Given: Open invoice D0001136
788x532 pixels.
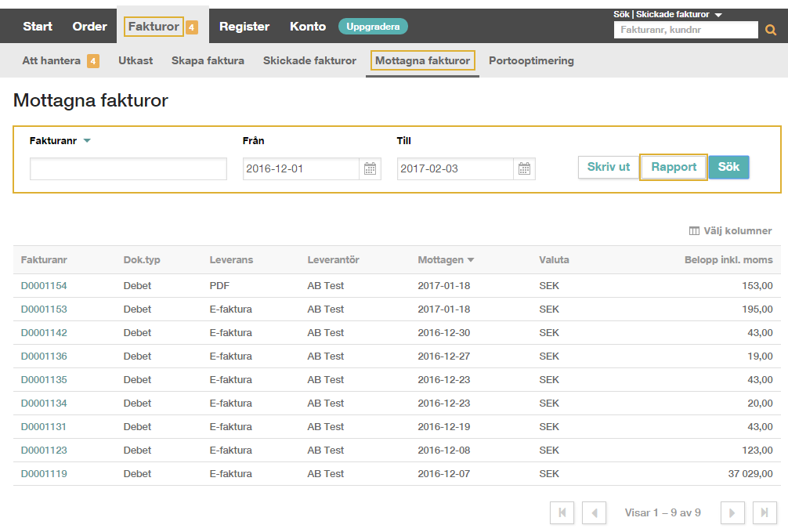Looking at the screenshot, I should (44, 356).
